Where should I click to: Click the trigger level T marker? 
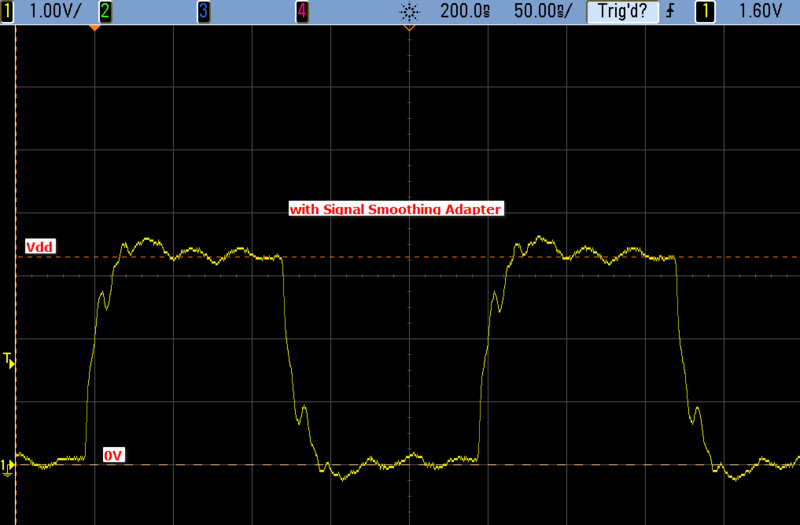coord(9,360)
